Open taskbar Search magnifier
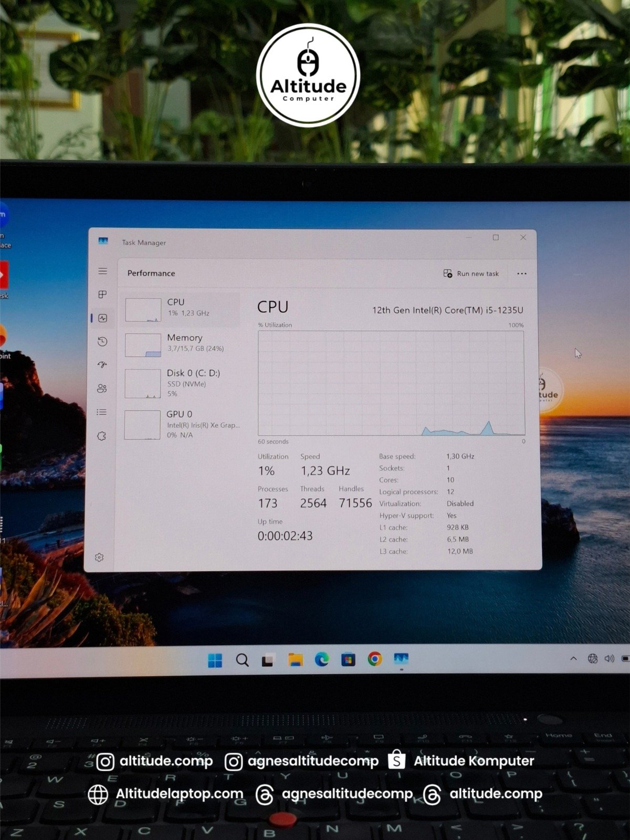Viewport: 630px width, 840px height. point(242,660)
